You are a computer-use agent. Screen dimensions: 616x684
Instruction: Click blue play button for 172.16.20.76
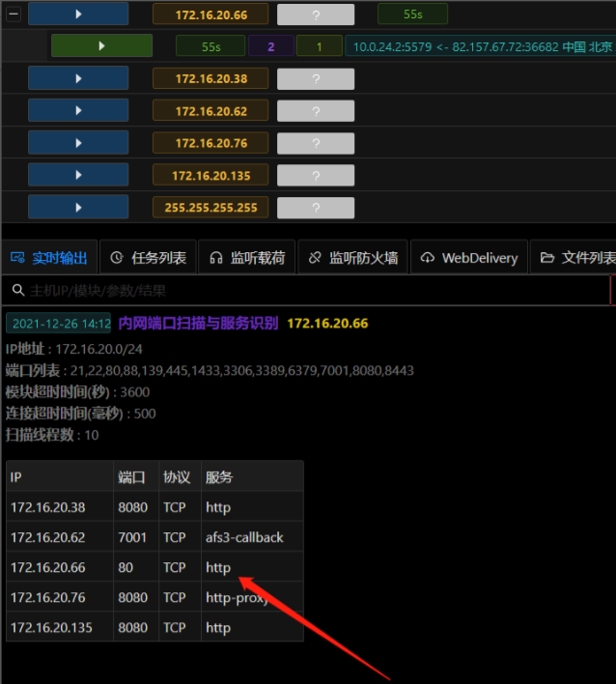[x=78, y=143]
